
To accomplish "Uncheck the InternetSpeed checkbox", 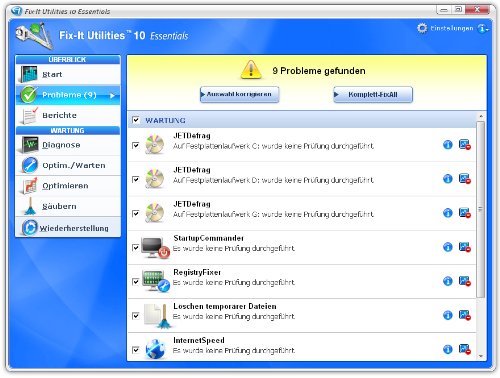I will pos(136,350).
